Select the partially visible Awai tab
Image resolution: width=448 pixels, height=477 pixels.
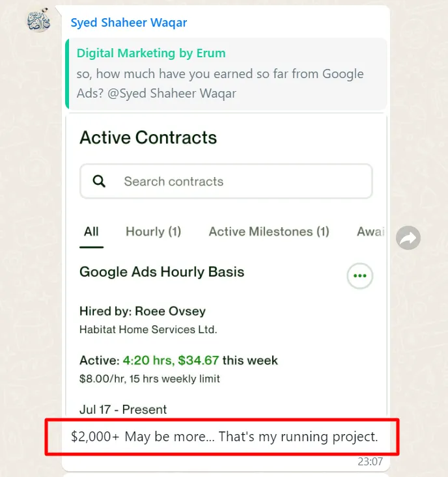(371, 232)
